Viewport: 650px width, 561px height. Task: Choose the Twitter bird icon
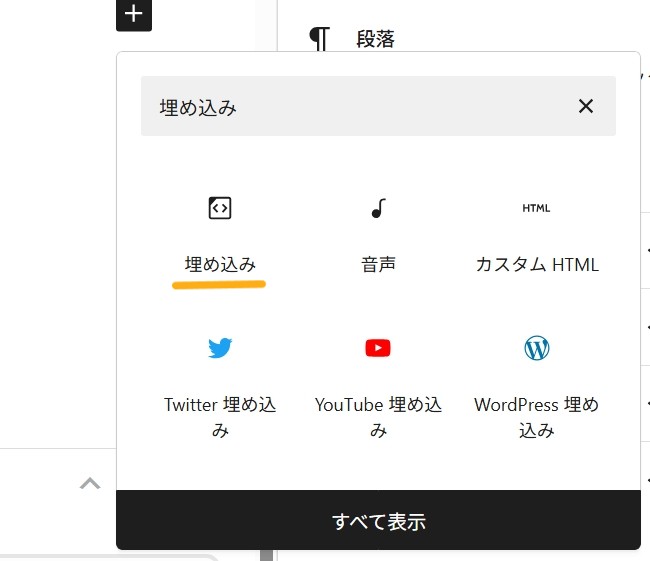tap(220, 347)
